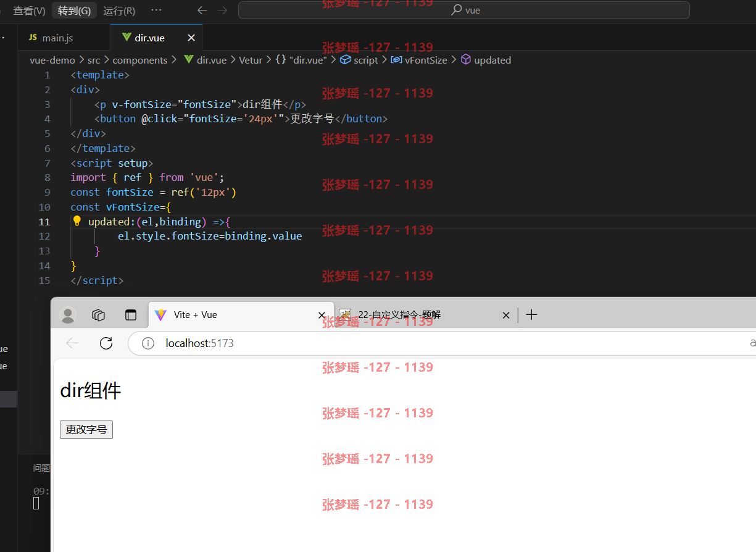Close the 22-自定义指令-题解 browser tab
Viewport: 756px width, 552px height.
[506, 315]
